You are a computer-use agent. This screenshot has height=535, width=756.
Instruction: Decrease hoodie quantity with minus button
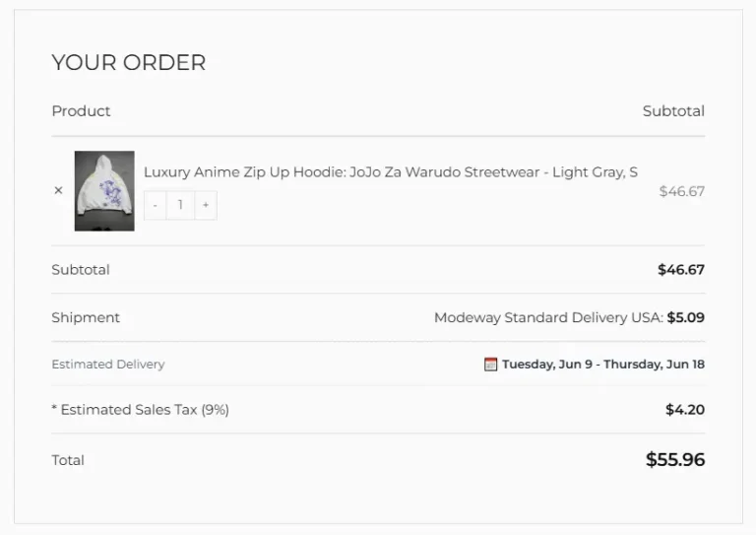pyautogui.click(x=155, y=206)
